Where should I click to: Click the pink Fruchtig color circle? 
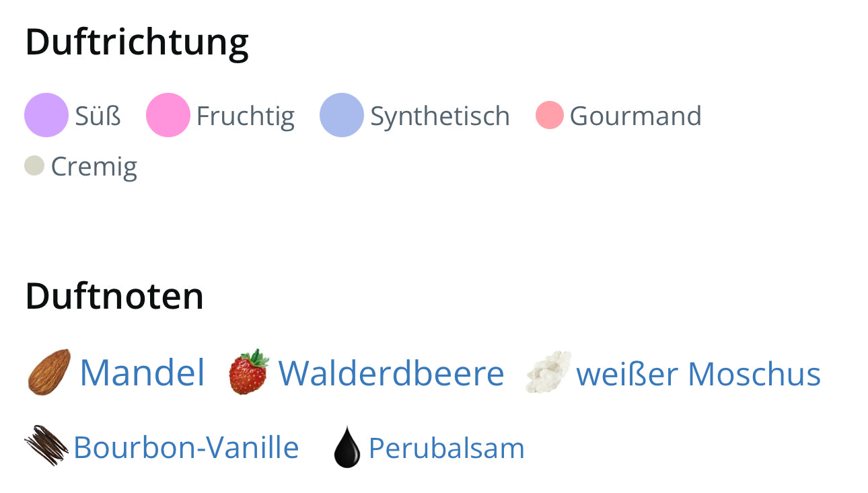click(x=168, y=115)
